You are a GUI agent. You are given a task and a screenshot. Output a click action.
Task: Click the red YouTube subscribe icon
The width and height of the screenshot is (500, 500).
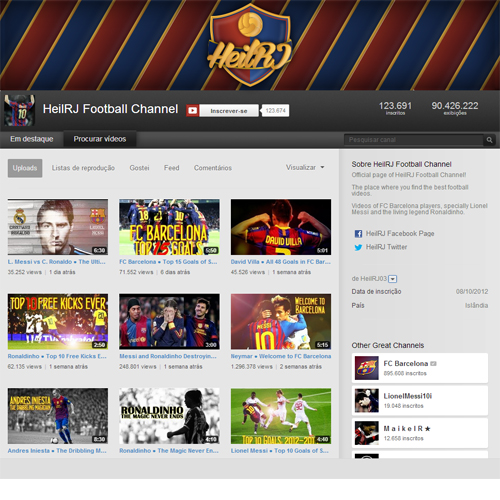[x=192, y=111]
